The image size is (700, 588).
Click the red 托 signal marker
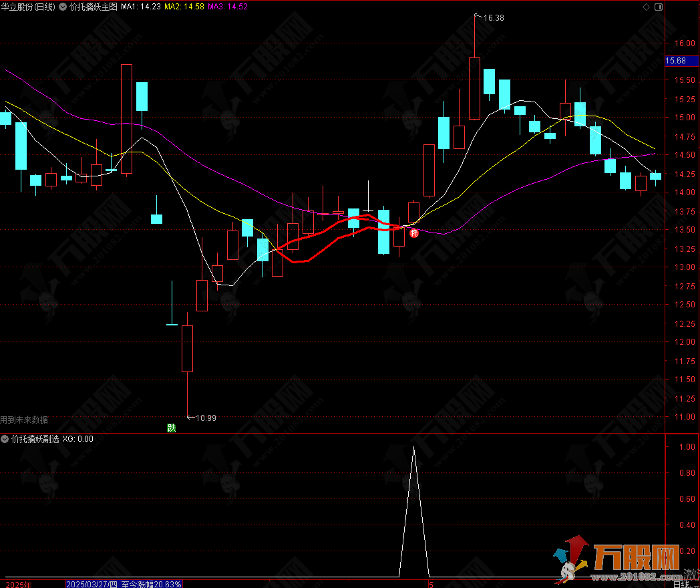[414, 233]
